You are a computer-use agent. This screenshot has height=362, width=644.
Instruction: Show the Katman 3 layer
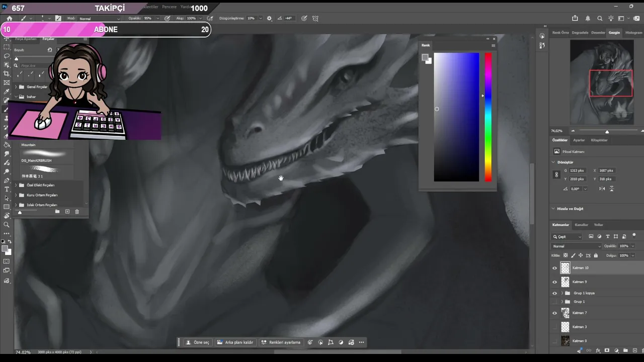click(x=555, y=327)
